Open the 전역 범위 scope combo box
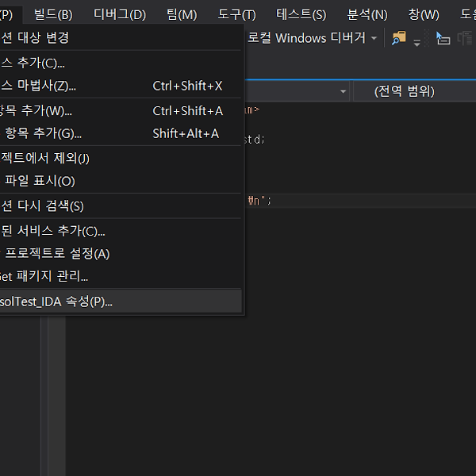This screenshot has height=476, width=476. [x=405, y=91]
